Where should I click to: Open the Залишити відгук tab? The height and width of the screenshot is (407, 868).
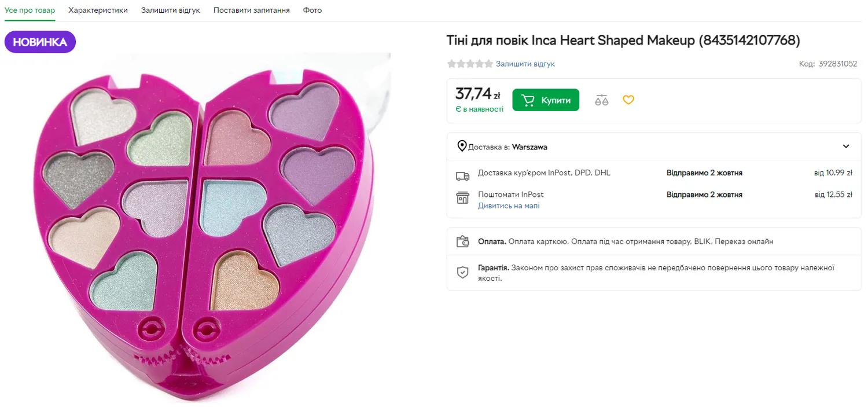(171, 10)
